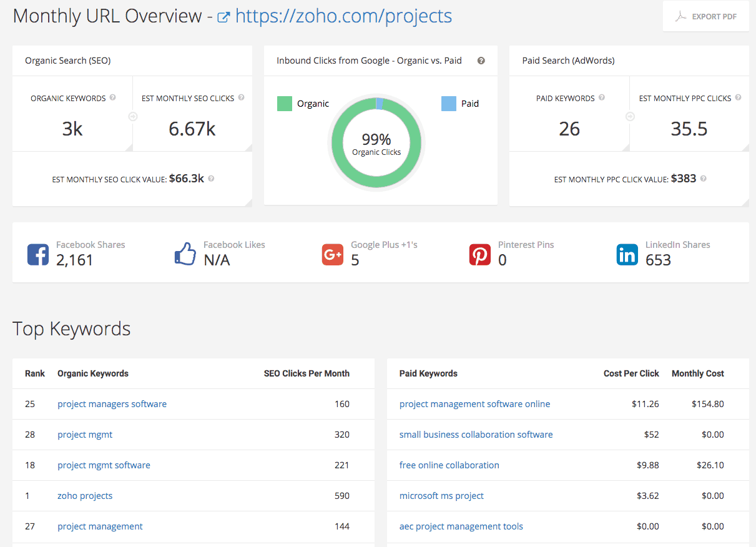Click the arrow icon between organic metrics
The height and width of the screenshot is (547, 756).
[x=132, y=116]
